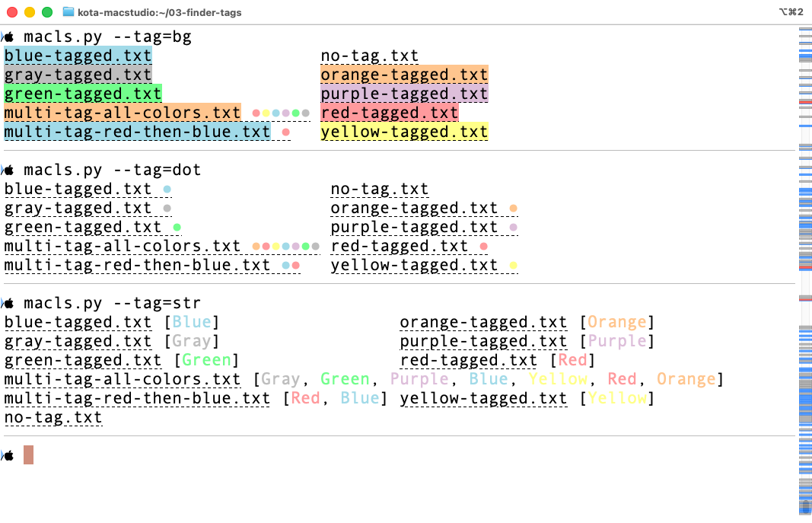Click 'multi-tag-red-then-blue.txt' in the str listing
The image size is (812, 523).
pyautogui.click(x=137, y=399)
